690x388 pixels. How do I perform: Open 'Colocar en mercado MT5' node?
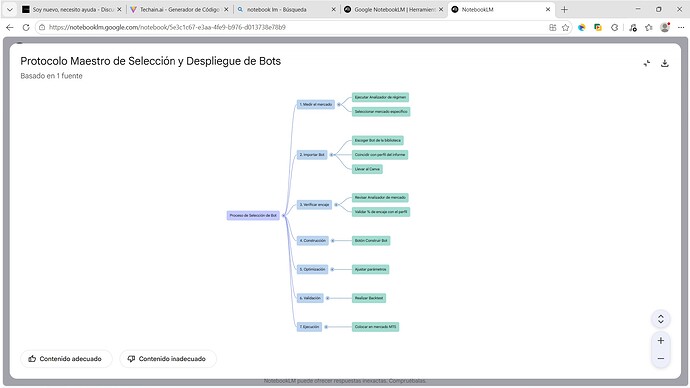pyautogui.click(x=375, y=327)
